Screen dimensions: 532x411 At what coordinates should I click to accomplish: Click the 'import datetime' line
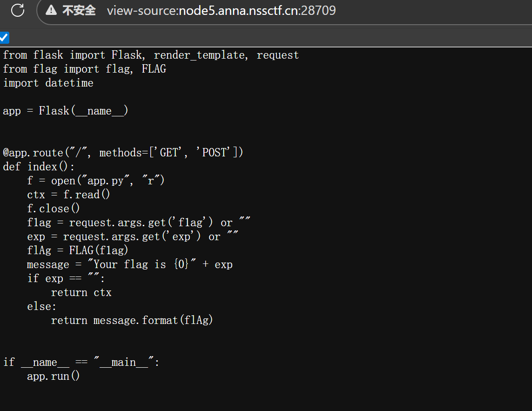coord(48,83)
